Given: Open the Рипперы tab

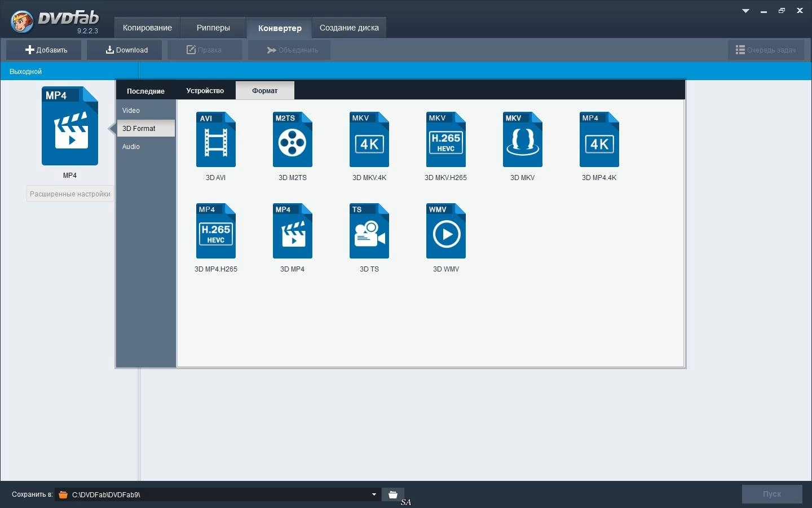Looking at the screenshot, I should (213, 28).
